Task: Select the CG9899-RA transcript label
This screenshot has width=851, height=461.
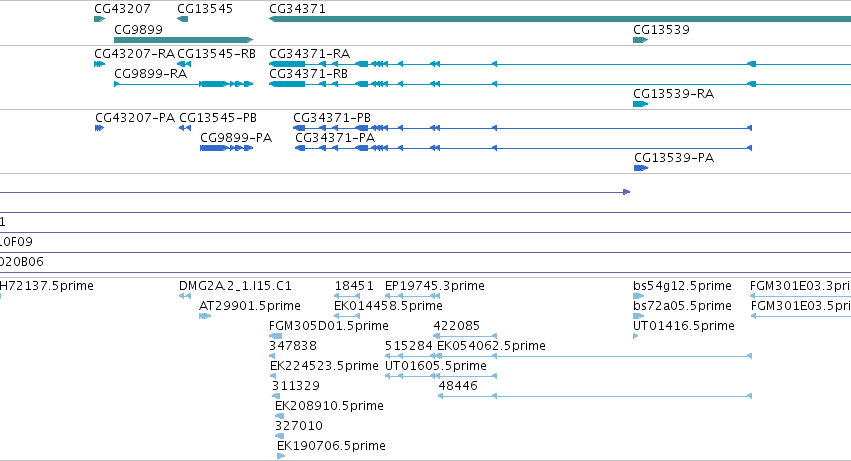Action: point(151,74)
